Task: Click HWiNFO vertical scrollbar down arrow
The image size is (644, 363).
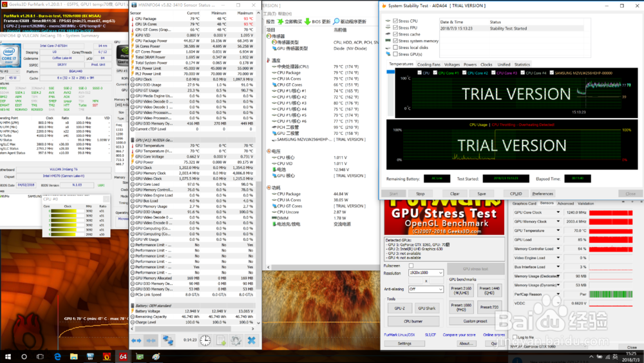Action: coord(258,323)
